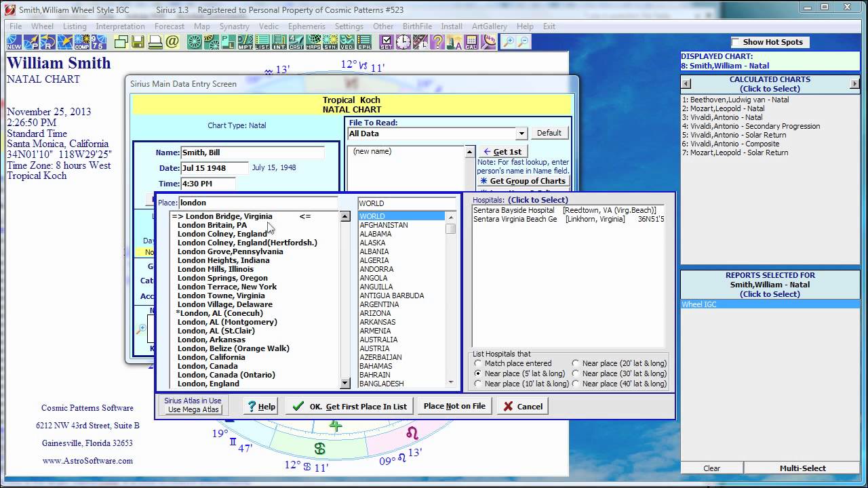
Task: Click the CAST forecast toolbar icon
Action: (x=296, y=42)
